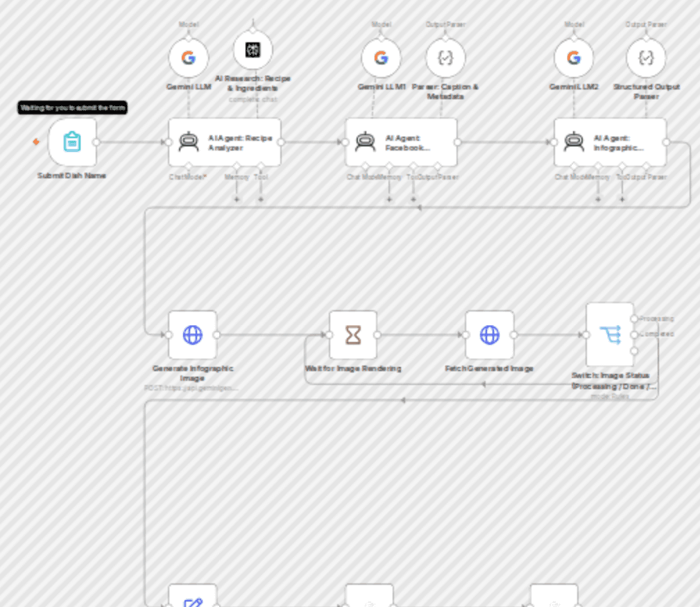Add Tool sub-node to Facebook agent
Screen dimensions: 700x607
point(413,199)
